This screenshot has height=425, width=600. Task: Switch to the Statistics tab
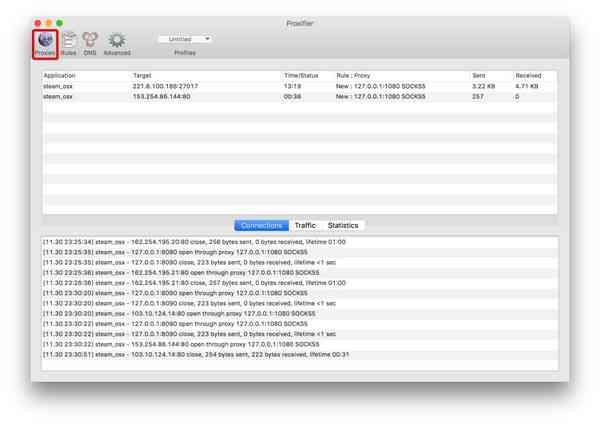343,226
